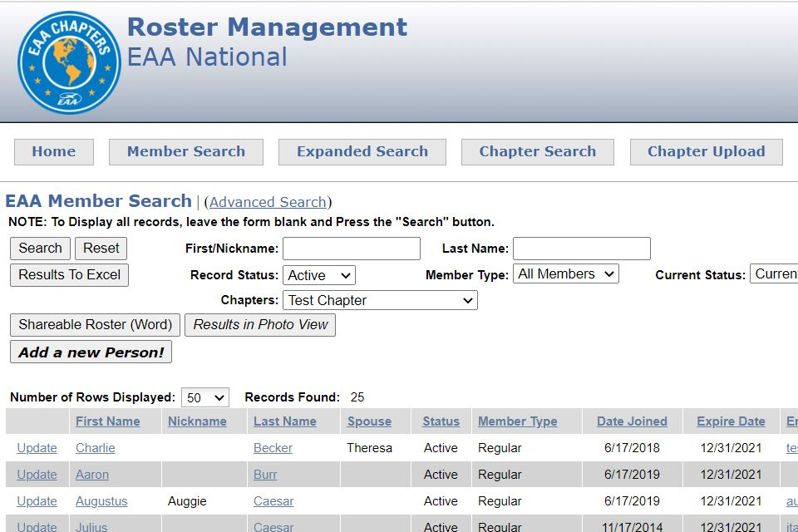
Task: Click Add a new Person!
Action: (90, 352)
